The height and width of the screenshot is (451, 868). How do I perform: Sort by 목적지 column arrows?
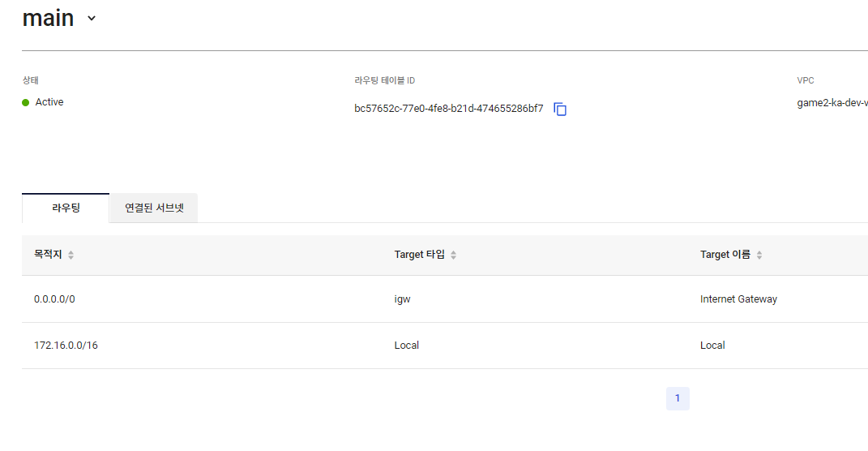(71, 255)
